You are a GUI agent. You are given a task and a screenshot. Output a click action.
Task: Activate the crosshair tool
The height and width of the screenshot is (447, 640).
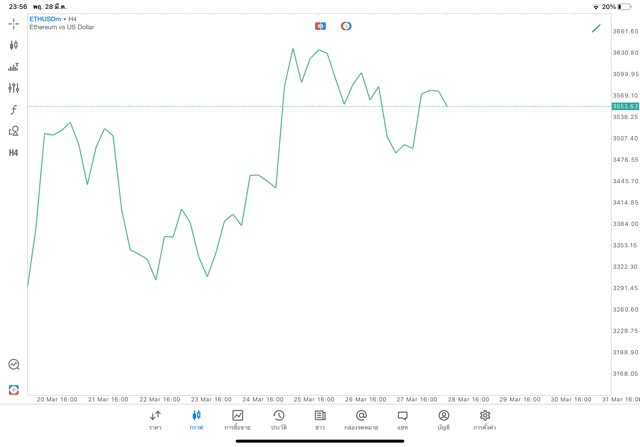tap(13, 23)
